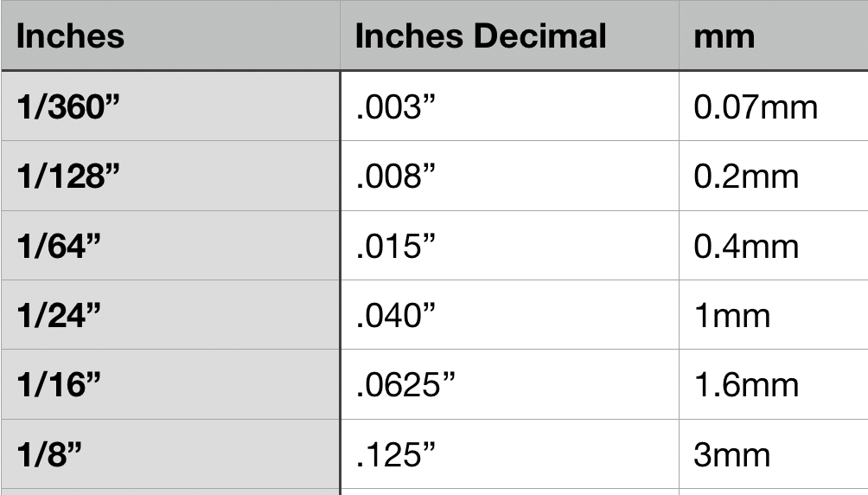Screen dimensions: 868x495
Task: Click the .125" decimal cell
Action: tap(395, 454)
